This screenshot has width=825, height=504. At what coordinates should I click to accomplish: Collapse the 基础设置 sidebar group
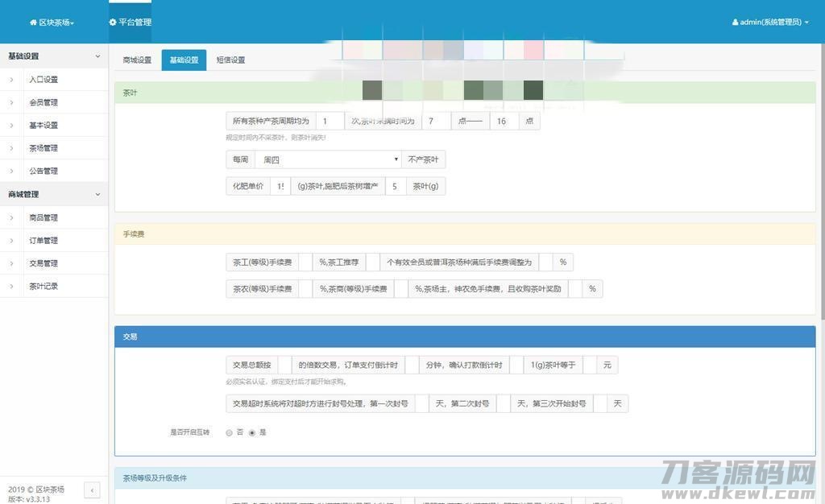coord(97,56)
